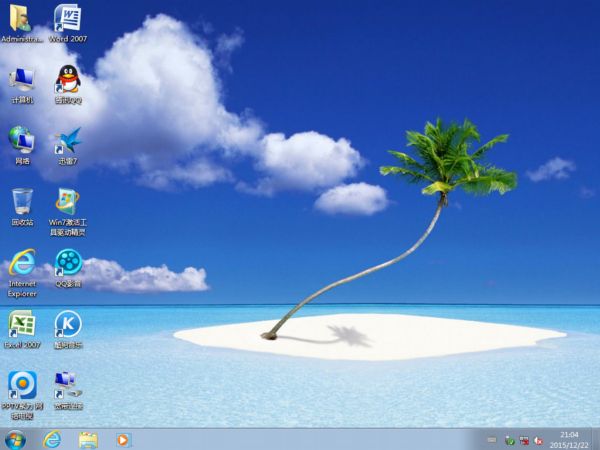Open the broadband connection desktop shortcut
This screenshot has width=600, height=450.
coord(67,385)
